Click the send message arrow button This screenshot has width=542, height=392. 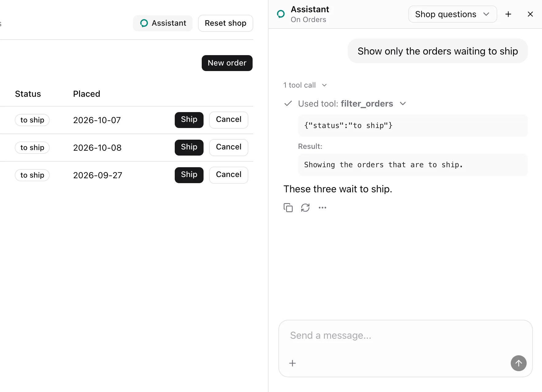coord(519,363)
